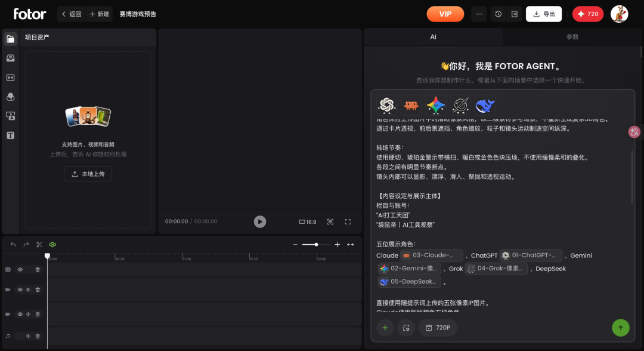Open the 720P resolution selector

438,328
